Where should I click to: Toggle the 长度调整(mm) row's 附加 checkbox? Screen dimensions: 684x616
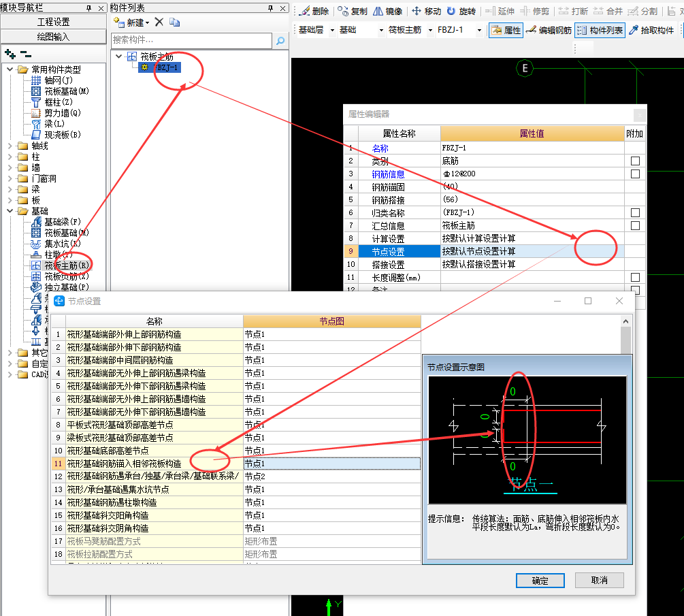(635, 278)
